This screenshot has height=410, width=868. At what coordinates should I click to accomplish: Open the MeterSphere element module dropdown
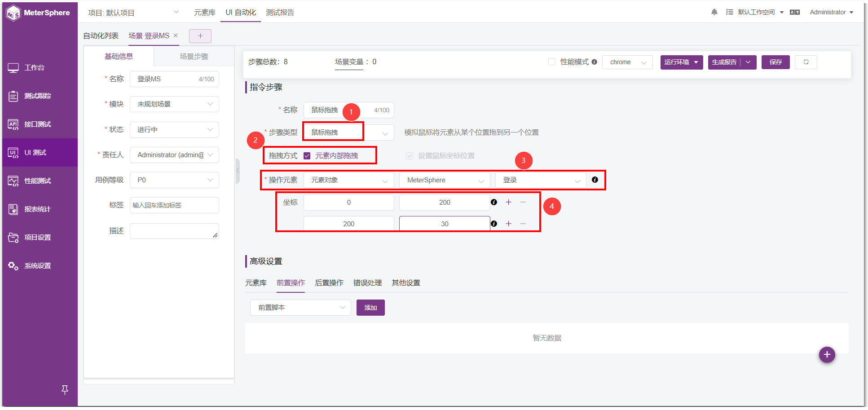click(x=445, y=180)
